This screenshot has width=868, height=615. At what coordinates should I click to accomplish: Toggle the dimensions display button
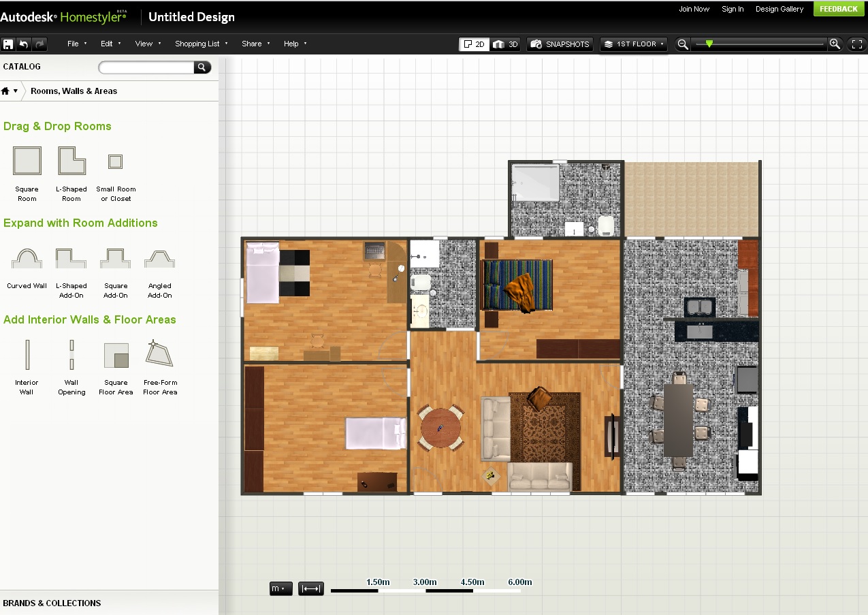[x=310, y=589]
